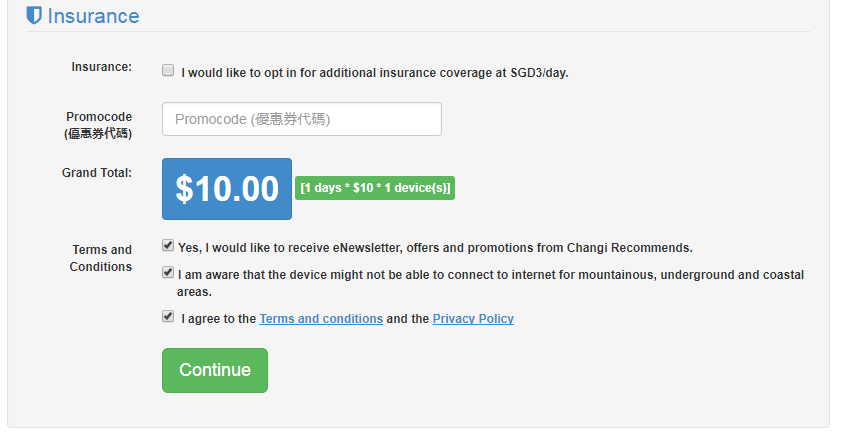
Task: Click the blue $10.00 grand total box
Action: (x=227, y=189)
